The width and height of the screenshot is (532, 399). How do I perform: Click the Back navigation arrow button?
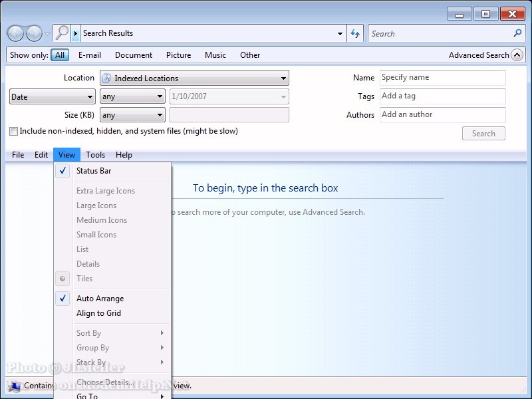click(16, 33)
